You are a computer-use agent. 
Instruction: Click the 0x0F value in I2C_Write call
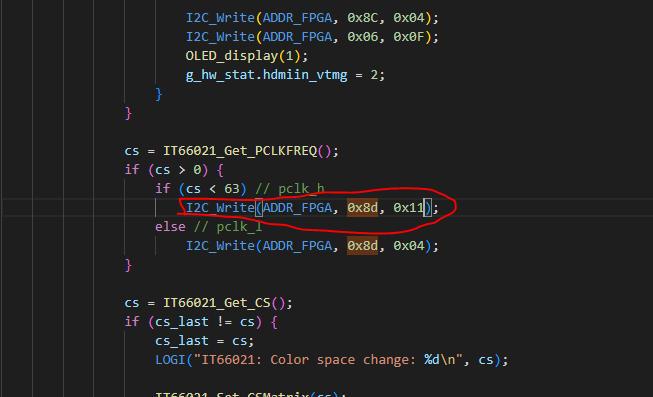409,37
